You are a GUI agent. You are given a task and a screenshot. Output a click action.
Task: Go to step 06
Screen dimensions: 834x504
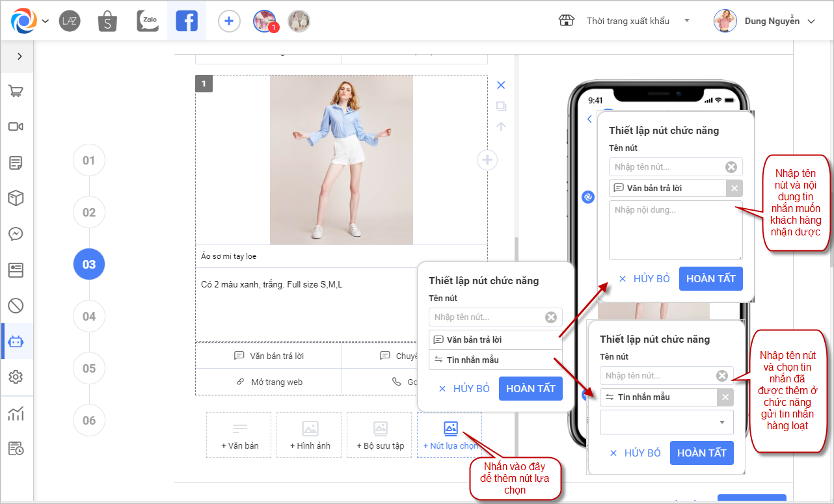click(89, 421)
